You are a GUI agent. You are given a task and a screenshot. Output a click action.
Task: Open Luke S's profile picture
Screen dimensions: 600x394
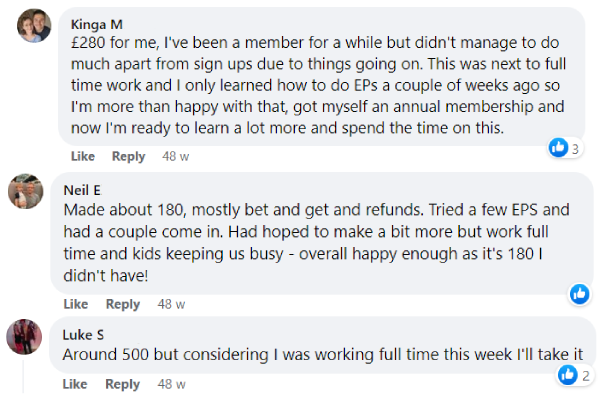pos(24,337)
